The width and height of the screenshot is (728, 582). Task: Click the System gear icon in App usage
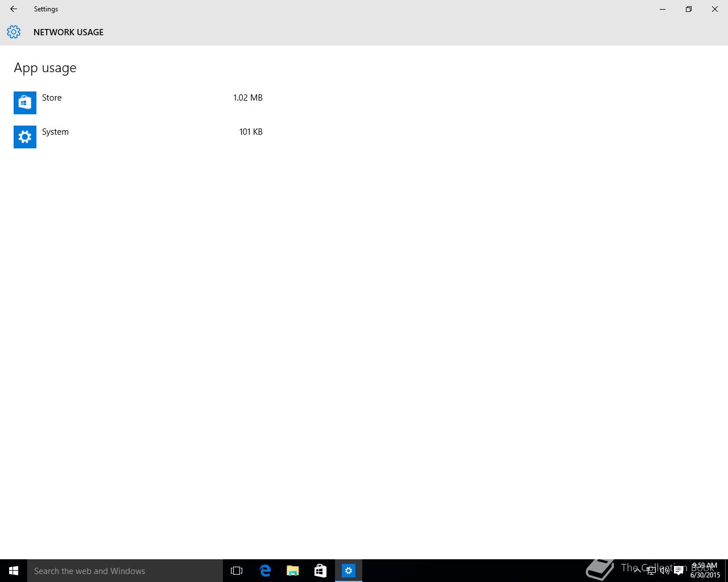[x=25, y=137]
